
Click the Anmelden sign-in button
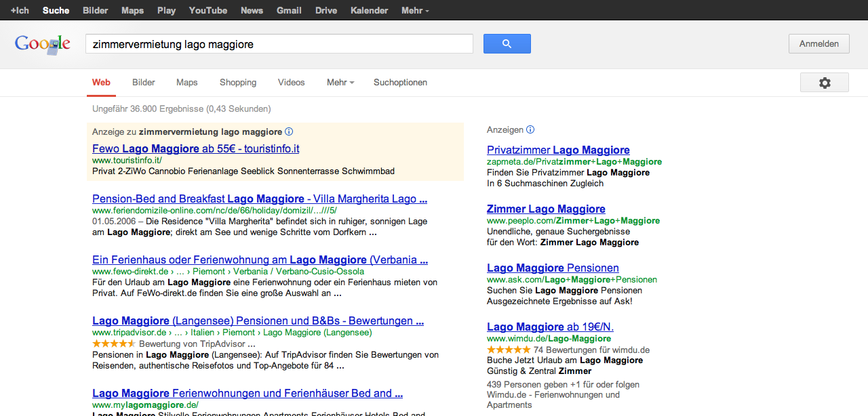click(818, 44)
